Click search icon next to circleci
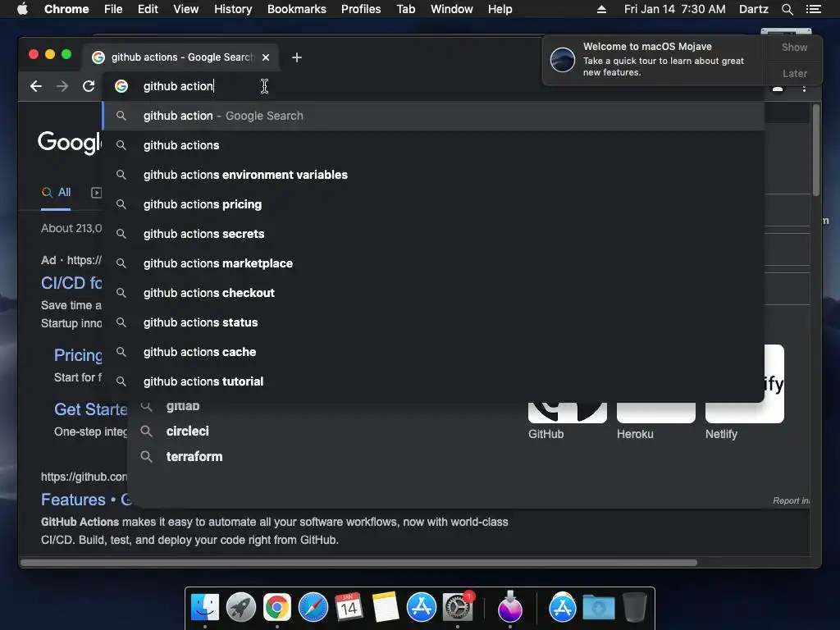Viewport: 840px width, 630px height. coord(146,431)
